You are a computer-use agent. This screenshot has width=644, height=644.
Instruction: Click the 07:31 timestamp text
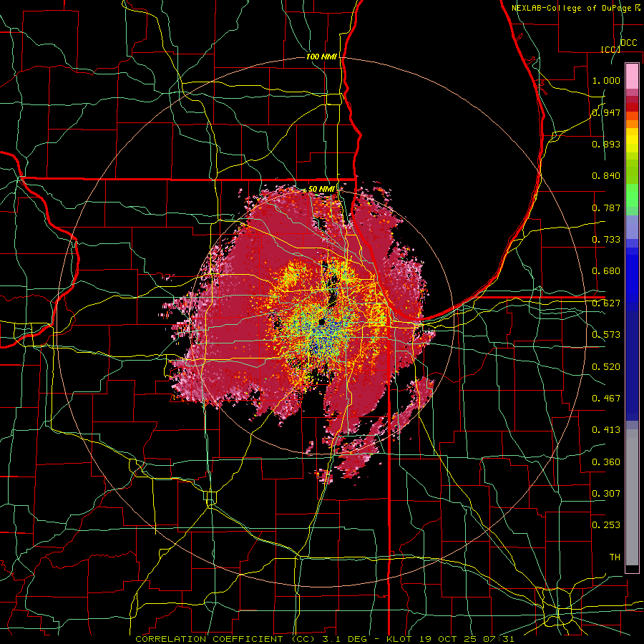[498, 639]
